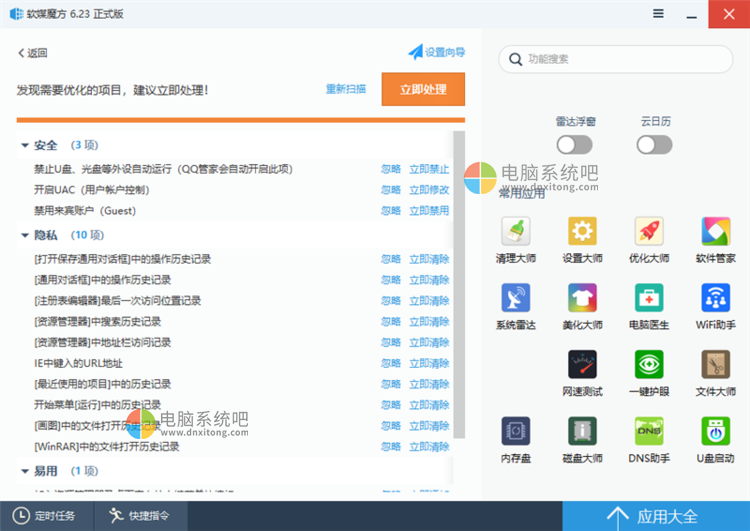750x531 pixels.
Task: Go back using 返回
Action: coord(33,53)
